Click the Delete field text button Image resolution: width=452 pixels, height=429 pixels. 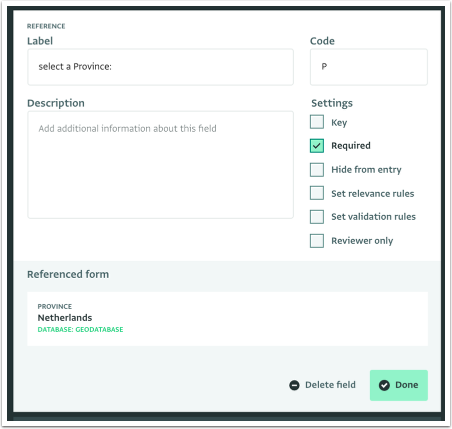[x=330, y=385]
